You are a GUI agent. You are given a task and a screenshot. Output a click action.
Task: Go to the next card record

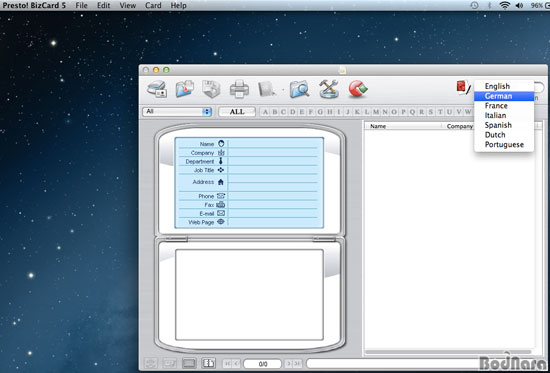(x=289, y=364)
